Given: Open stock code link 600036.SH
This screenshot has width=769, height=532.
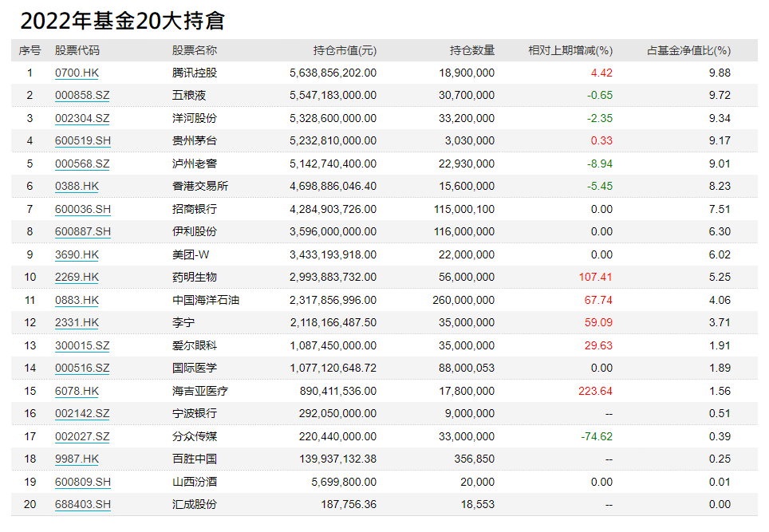Looking at the screenshot, I should (x=83, y=209).
